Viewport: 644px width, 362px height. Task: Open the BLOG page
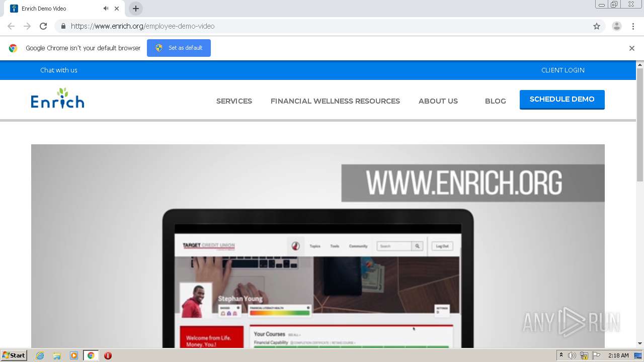[x=496, y=101]
